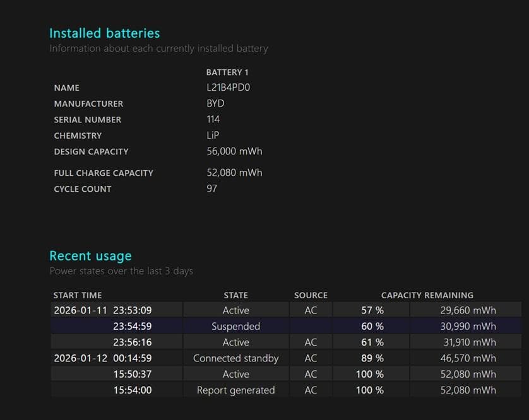Click the 89 % capacity cell
The image size is (529, 420).
[x=371, y=358]
